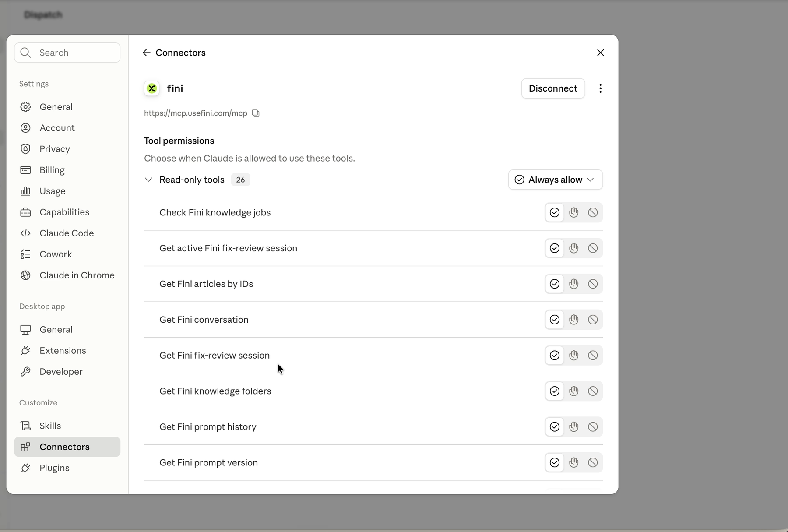Block Get Fini knowledge folders tool
Screen dimensions: 788x532
593,391
